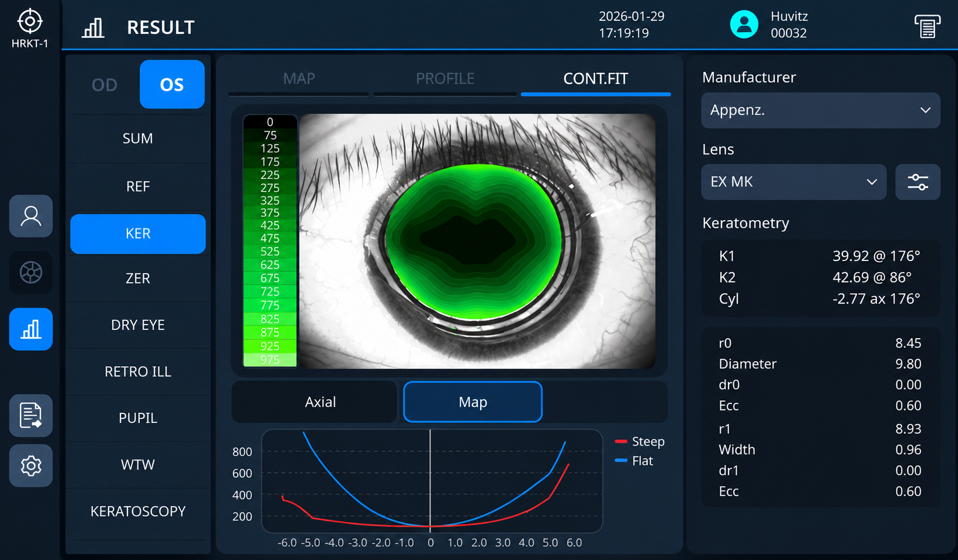Click the fluorescein eye map image
Image resolution: width=958 pixels, height=560 pixels.
477,241
